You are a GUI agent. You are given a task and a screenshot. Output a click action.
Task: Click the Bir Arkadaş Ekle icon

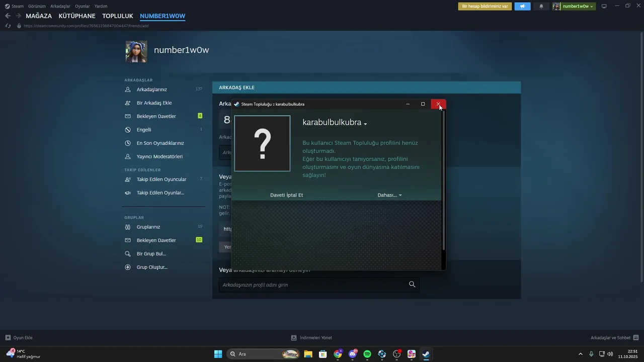(x=127, y=103)
